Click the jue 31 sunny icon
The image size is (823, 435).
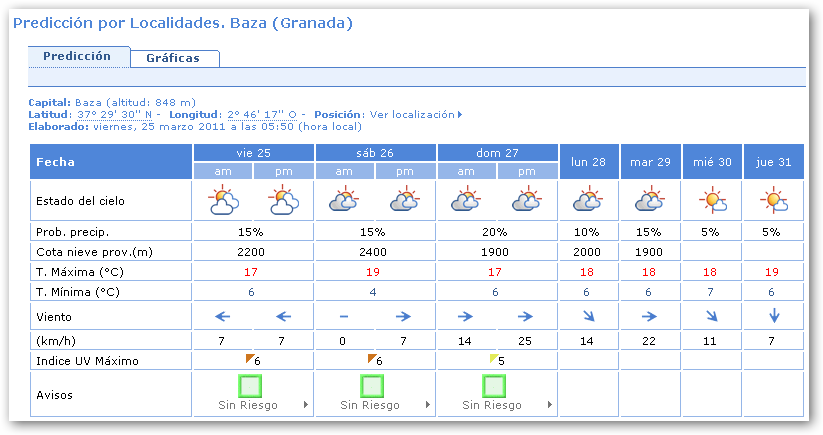773,202
